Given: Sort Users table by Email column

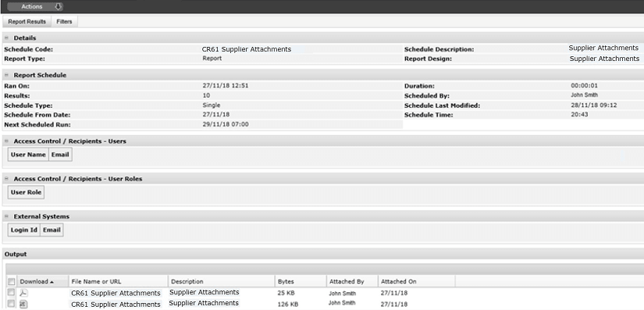Looking at the screenshot, I should pos(60,155).
